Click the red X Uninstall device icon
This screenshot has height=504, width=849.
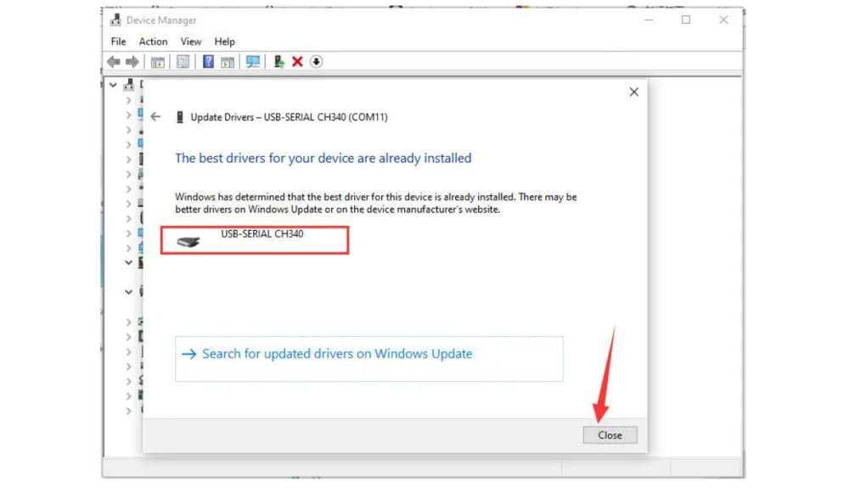coord(297,62)
